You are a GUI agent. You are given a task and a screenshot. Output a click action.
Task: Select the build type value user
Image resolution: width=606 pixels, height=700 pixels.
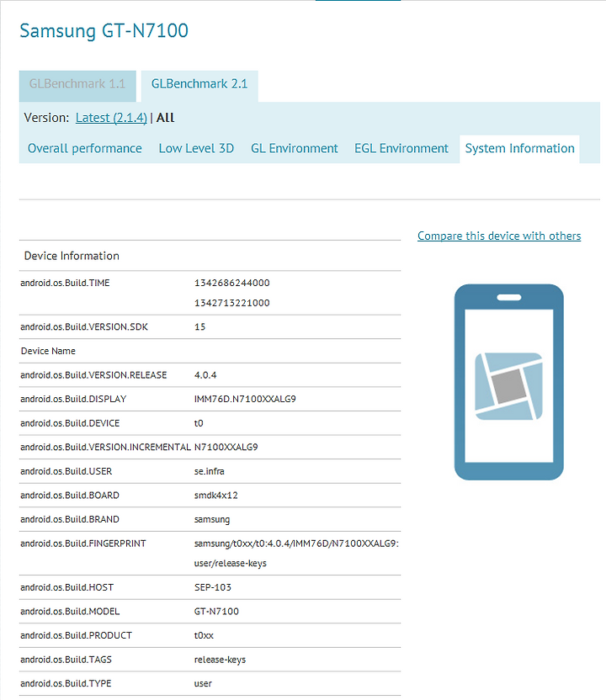tap(203, 683)
